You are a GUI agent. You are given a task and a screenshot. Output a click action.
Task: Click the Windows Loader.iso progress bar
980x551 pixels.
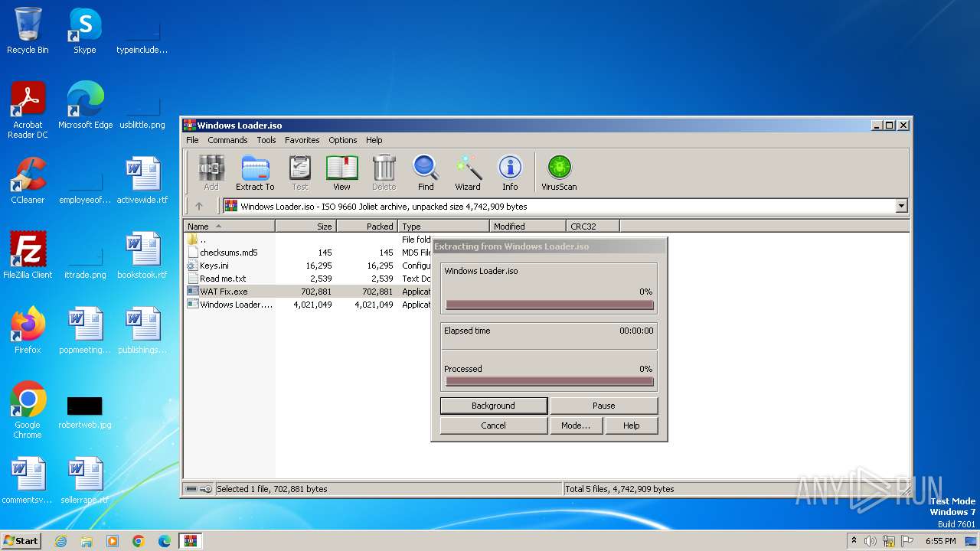(550, 305)
